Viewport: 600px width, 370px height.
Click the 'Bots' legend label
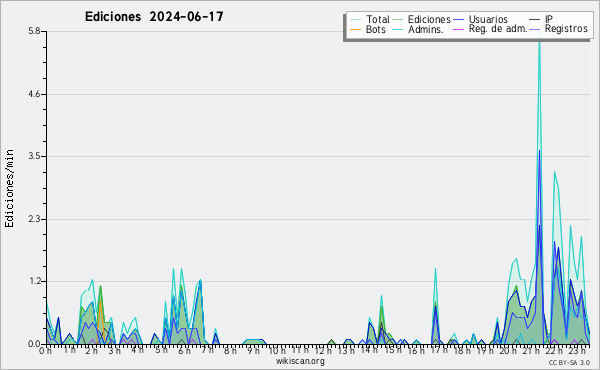375,29
